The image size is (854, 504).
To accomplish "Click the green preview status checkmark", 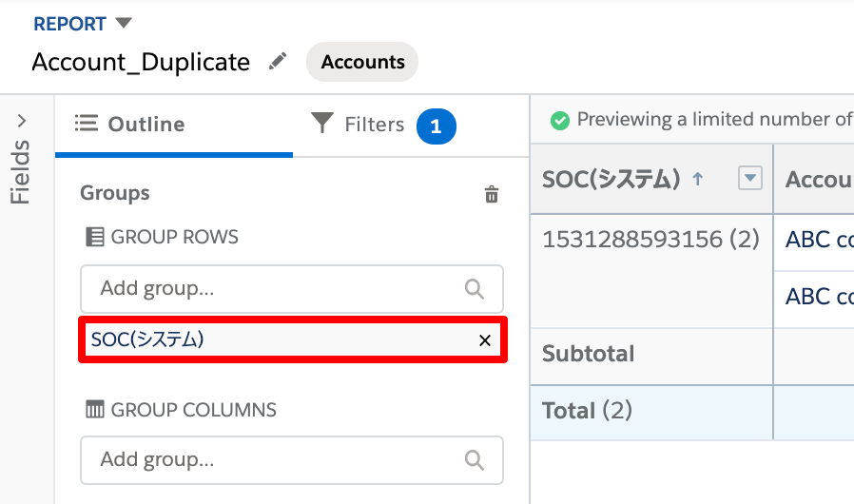I will click(x=559, y=121).
